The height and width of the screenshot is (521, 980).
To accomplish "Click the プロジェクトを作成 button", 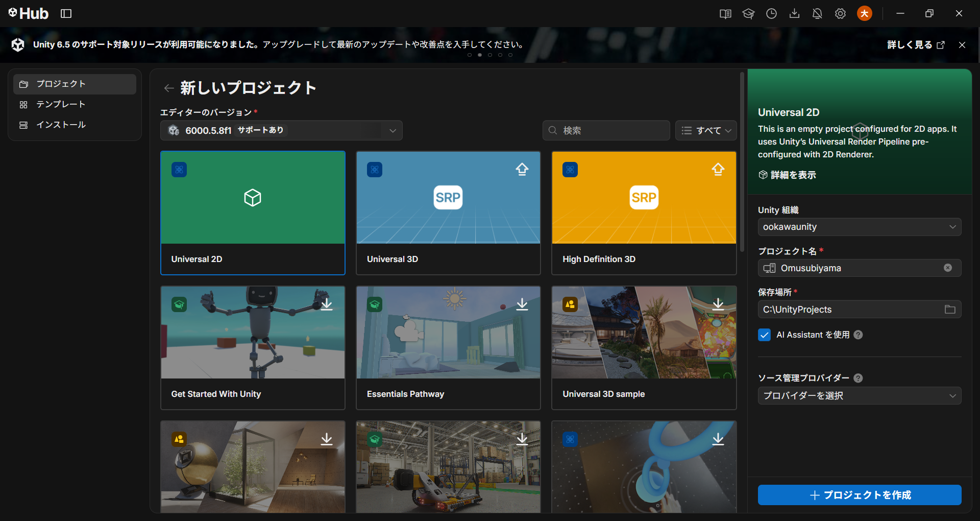I will click(860, 495).
